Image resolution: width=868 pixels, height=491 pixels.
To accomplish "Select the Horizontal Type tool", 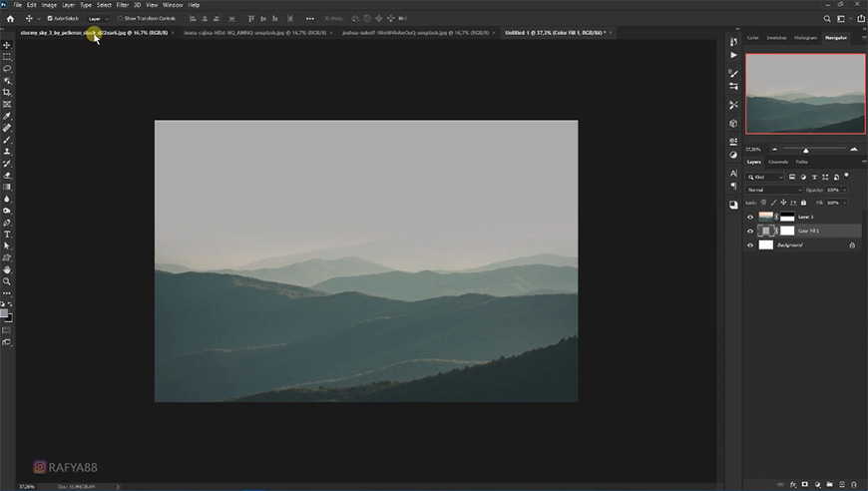I will tap(7, 235).
